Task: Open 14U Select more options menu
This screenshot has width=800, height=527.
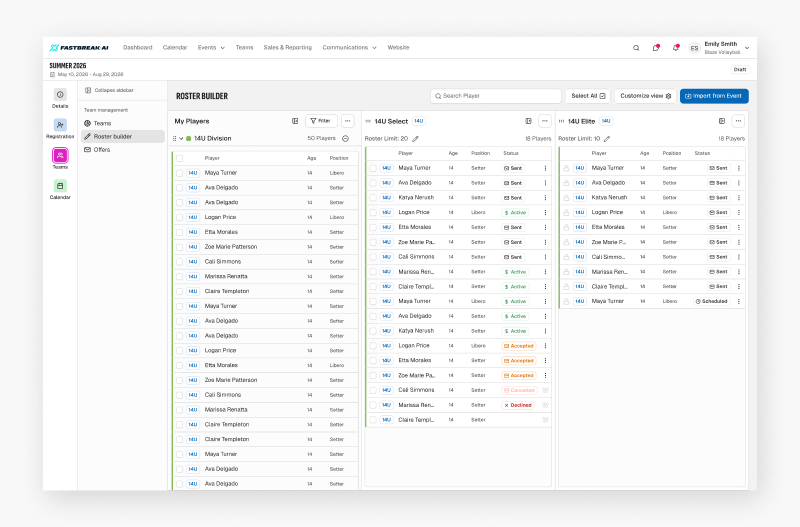Action: coord(544,121)
